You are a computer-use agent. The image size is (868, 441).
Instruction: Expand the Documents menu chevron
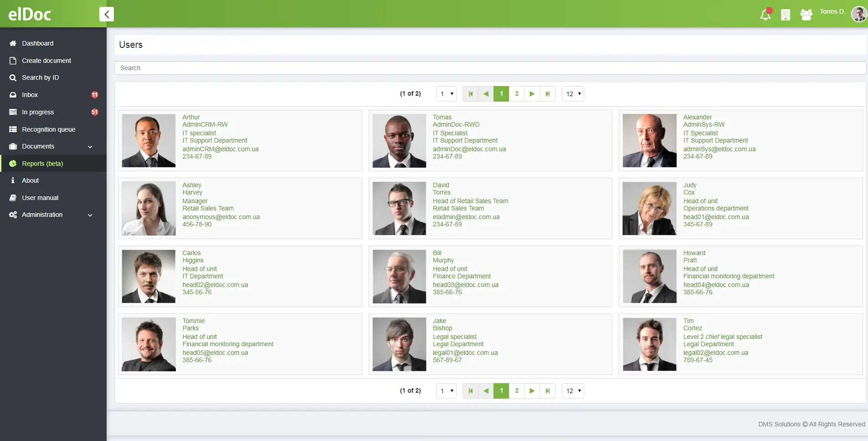click(x=90, y=147)
